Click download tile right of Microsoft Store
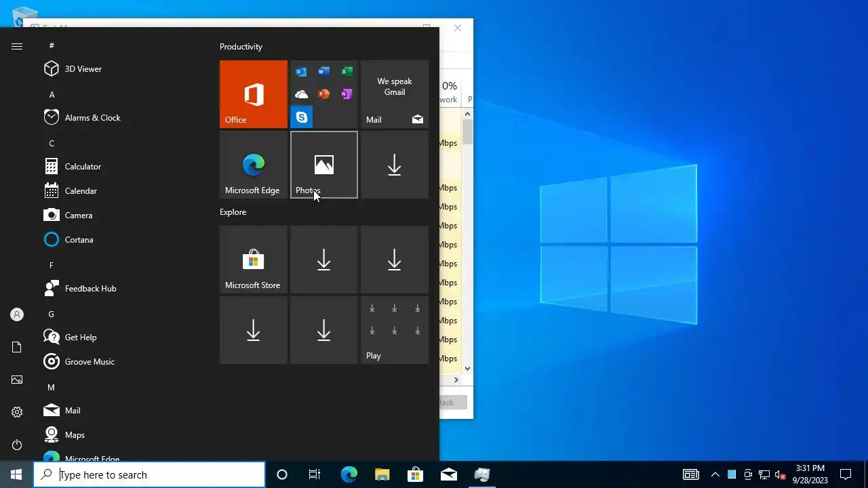This screenshot has height=488, width=868. click(324, 260)
